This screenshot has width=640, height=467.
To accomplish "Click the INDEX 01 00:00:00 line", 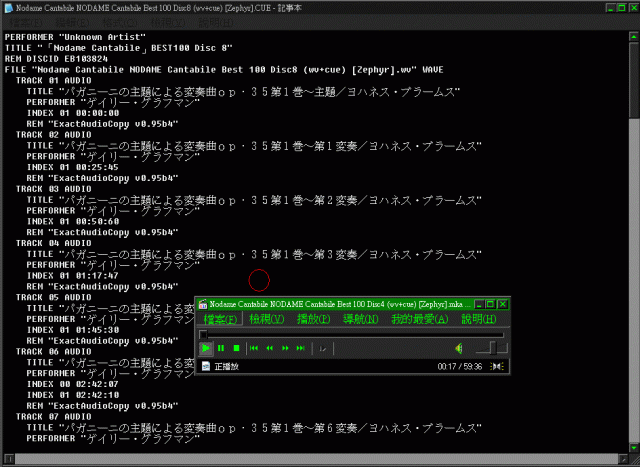I will pyautogui.click(x=73, y=113).
